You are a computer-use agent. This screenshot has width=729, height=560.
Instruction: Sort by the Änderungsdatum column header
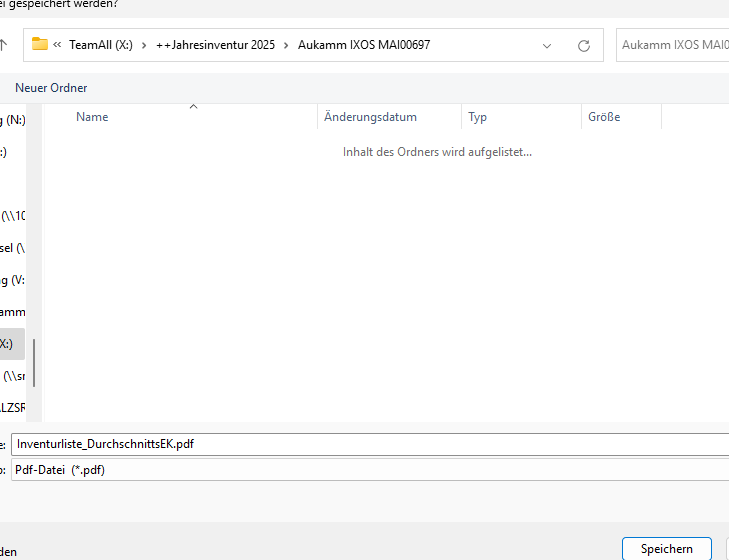370,117
